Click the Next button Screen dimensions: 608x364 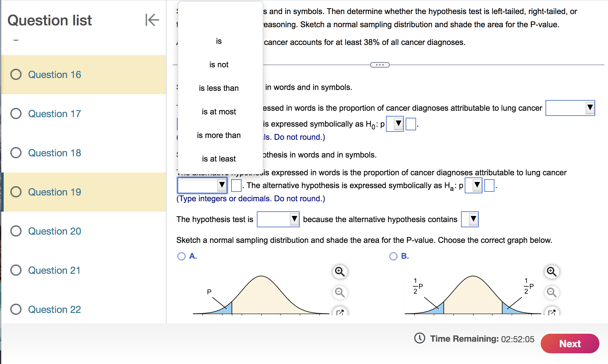[570, 344]
